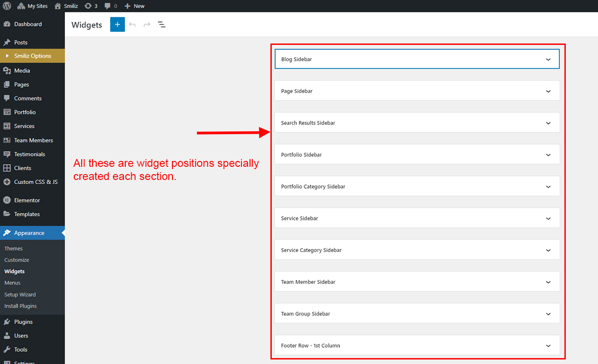Click the undo arrow icon
Viewport: 598px width, 364px height.
[132, 24]
